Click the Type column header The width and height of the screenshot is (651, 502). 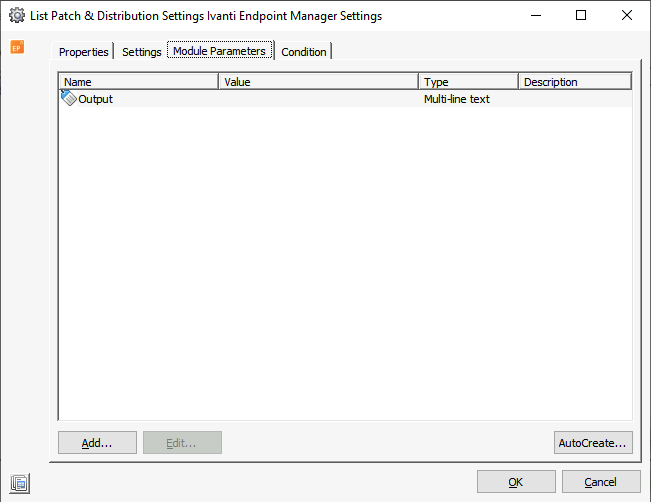[x=468, y=82]
